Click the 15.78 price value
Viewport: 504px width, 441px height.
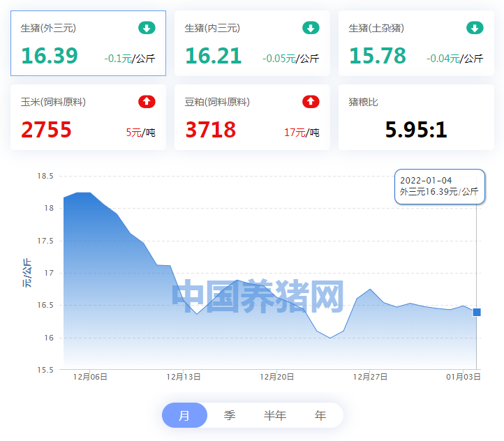click(378, 56)
